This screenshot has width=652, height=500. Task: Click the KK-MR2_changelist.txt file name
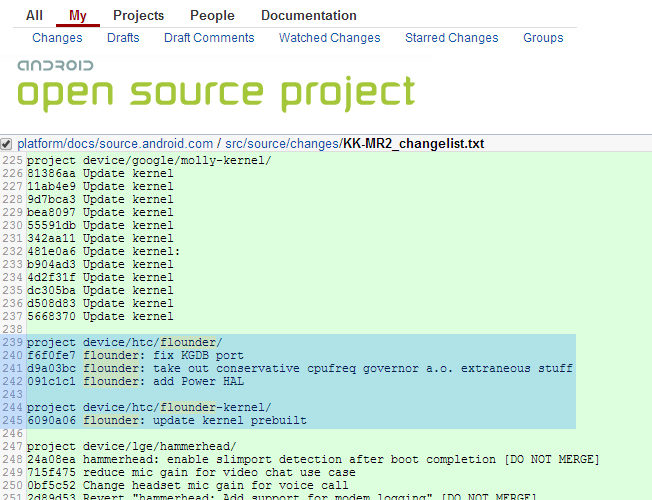pyautogui.click(x=413, y=144)
